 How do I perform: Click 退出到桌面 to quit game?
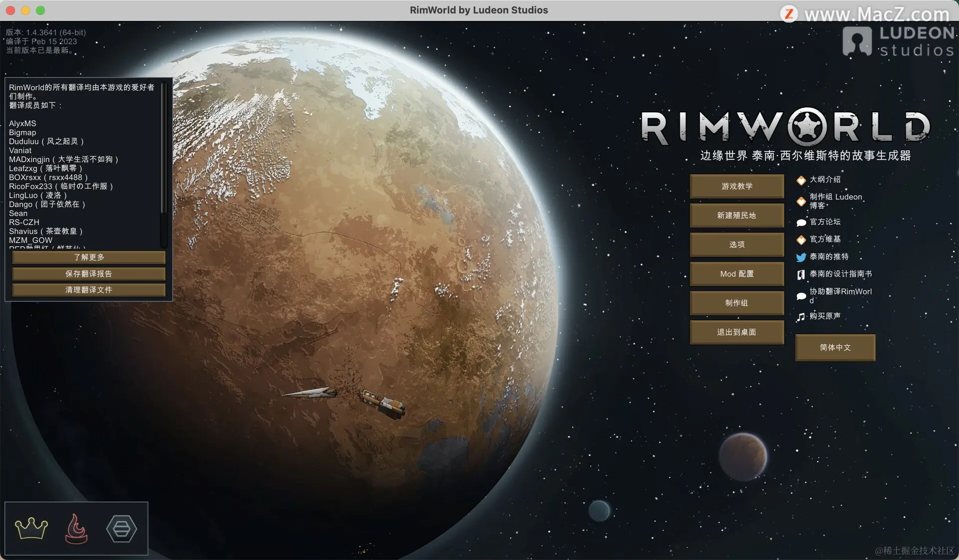(737, 332)
